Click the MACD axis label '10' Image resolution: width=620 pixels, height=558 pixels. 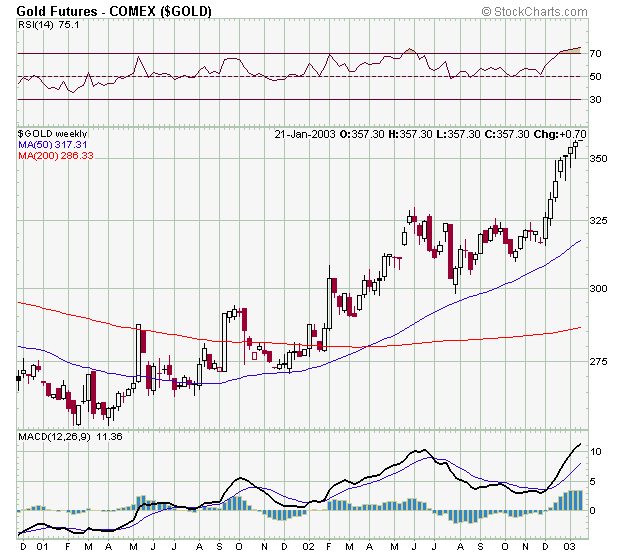[595, 452]
